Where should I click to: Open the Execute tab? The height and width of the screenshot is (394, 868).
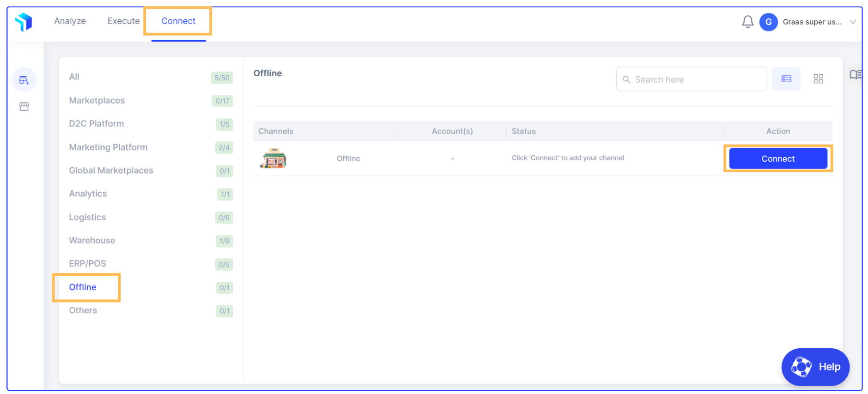tap(123, 21)
